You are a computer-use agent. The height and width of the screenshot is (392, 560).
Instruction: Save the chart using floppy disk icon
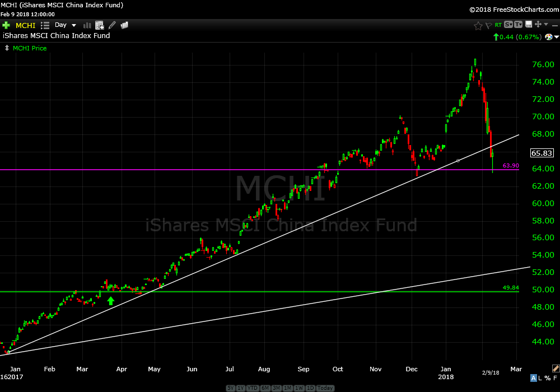click(529, 25)
